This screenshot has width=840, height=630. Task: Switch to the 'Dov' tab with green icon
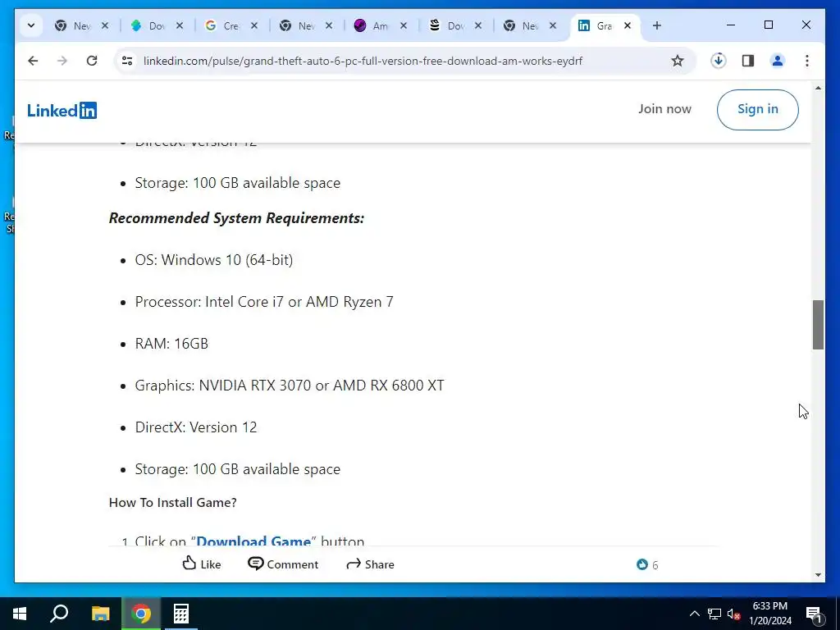(157, 25)
